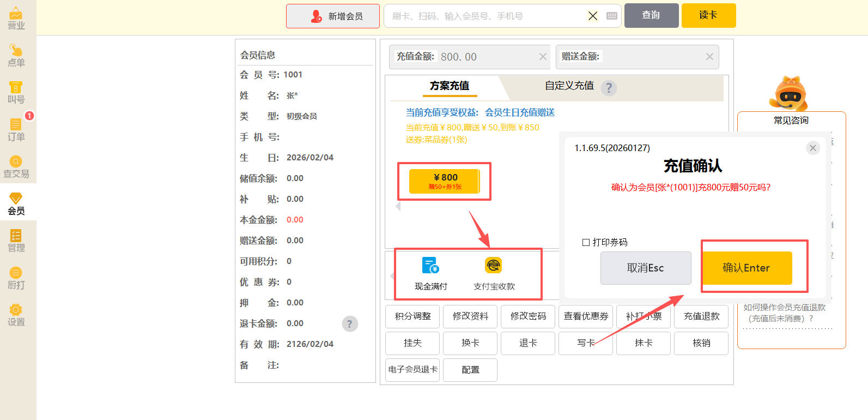Click the on-screen keyboard icon in search
Viewport: 868px width, 420px height.
(x=612, y=16)
